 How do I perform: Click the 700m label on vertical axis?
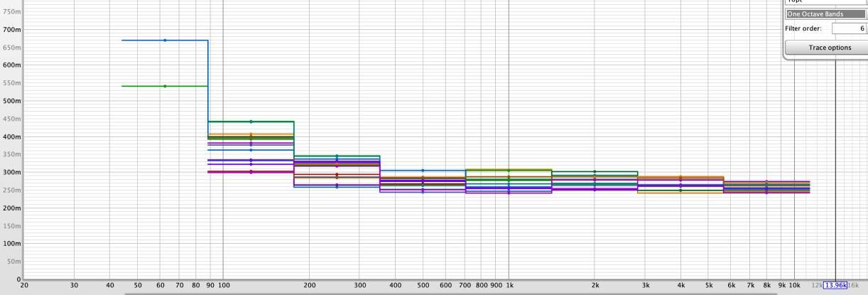pos(12,30)
